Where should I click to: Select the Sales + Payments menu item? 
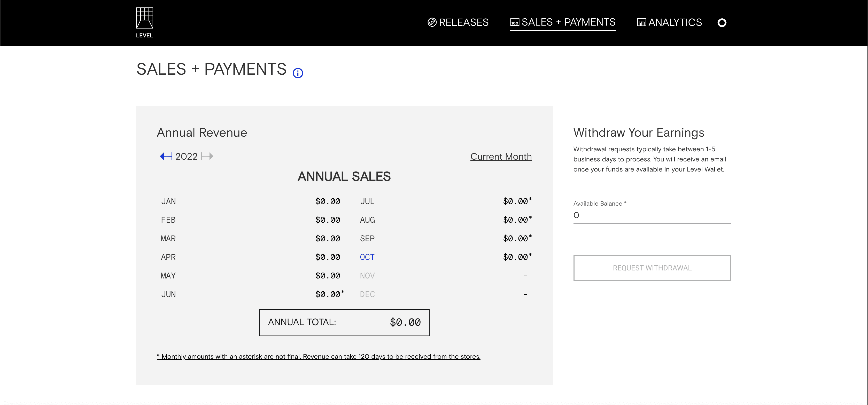(568, 22)
